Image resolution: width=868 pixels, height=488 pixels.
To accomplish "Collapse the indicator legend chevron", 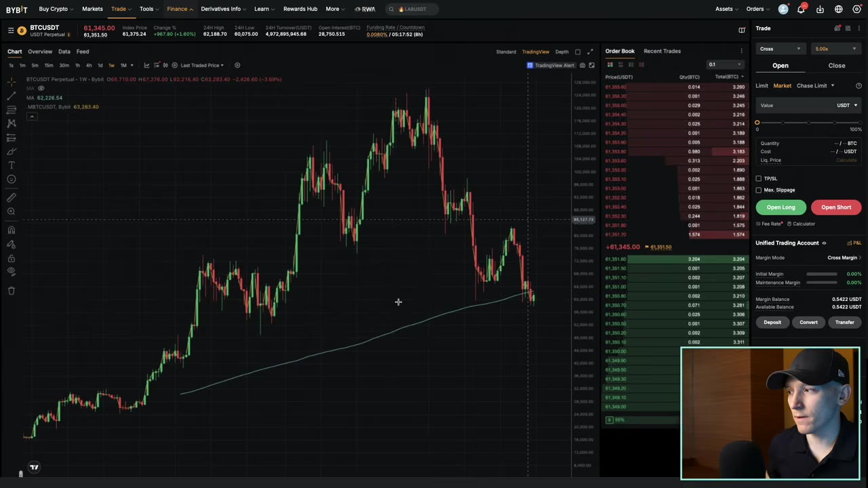I will coord(31,117).
